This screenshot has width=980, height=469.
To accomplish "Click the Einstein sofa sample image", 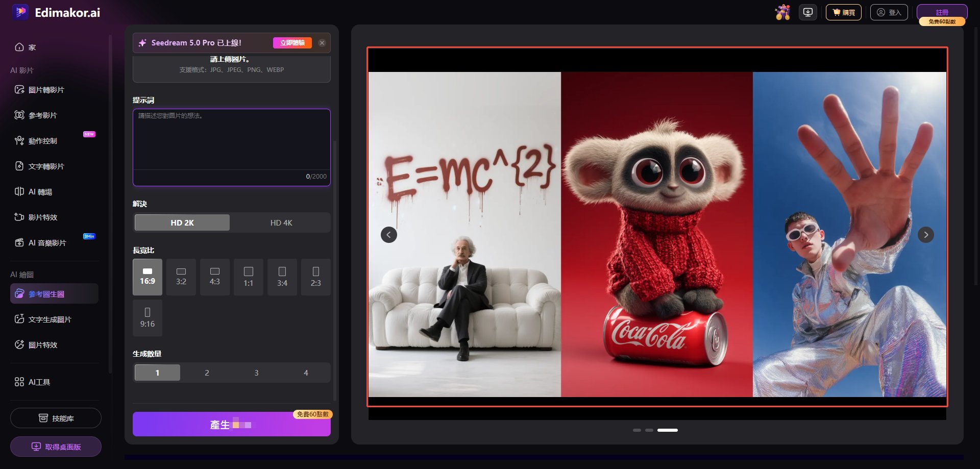I will [465, 234].
